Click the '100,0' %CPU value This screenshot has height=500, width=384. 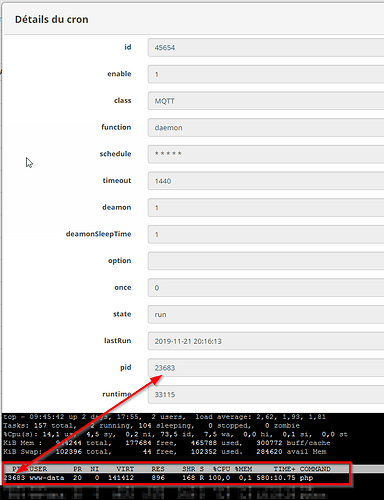coord(219,478)
